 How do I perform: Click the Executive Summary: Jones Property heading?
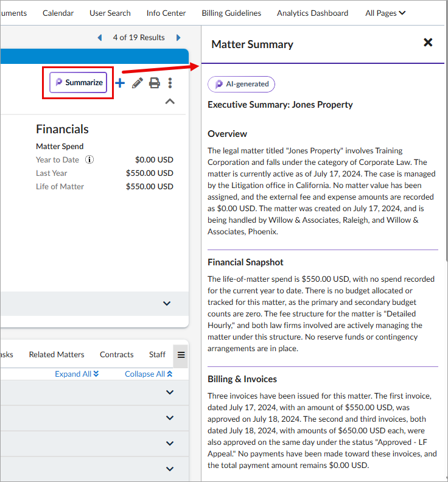(x=280, y=105)
